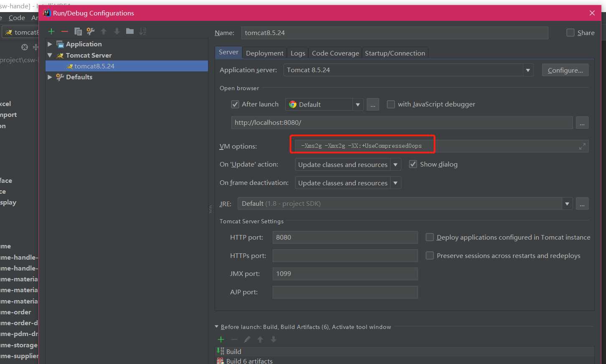Click the HTTP port field 8080
606x364 pixels.
345,237
